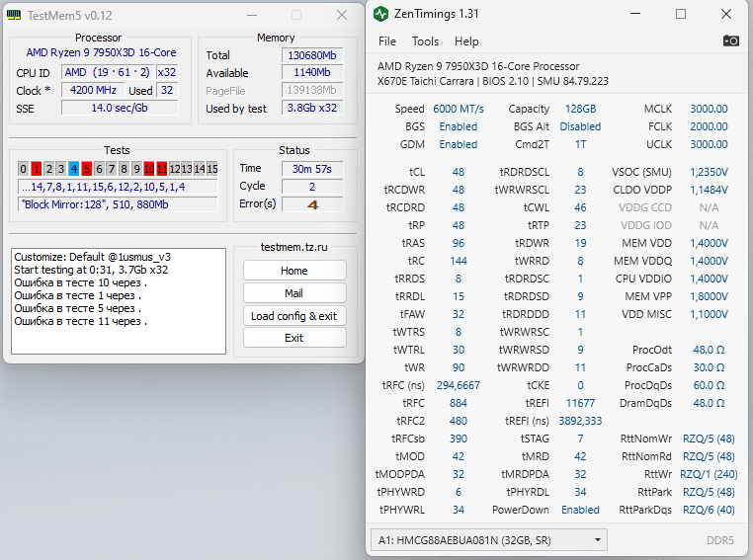The height and width of the screenshot is (560, 753).
Task: Click the GDM Enabled value
Action: pyautogui.click(x=459, y=144)
